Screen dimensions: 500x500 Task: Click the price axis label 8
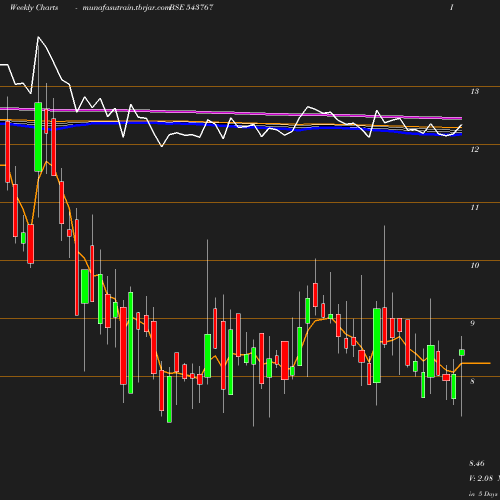coord(472,381)
